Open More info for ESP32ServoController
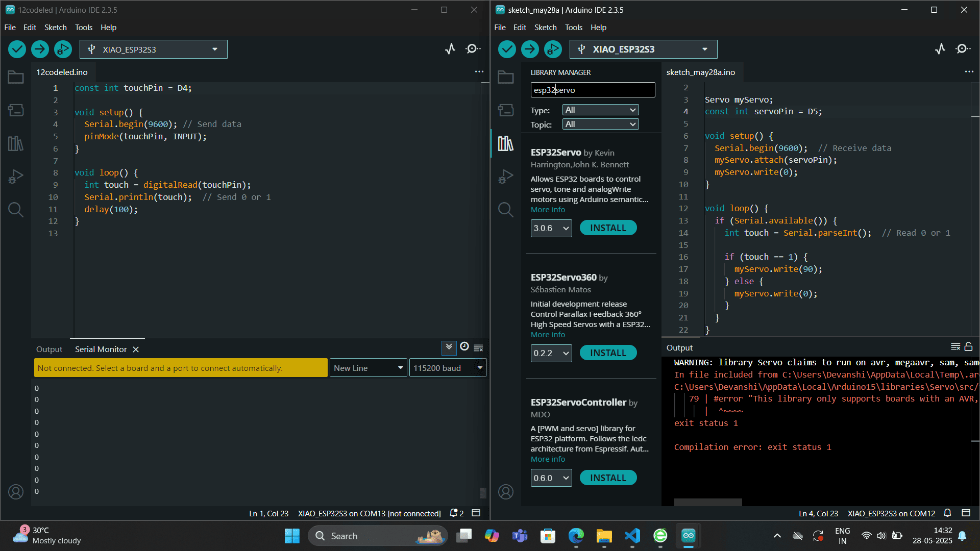 click(x=548, y=459)
